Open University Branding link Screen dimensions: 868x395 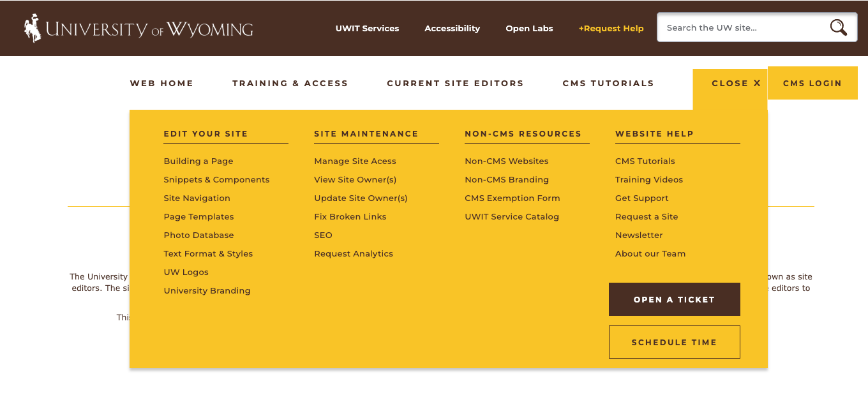point(207,290)
